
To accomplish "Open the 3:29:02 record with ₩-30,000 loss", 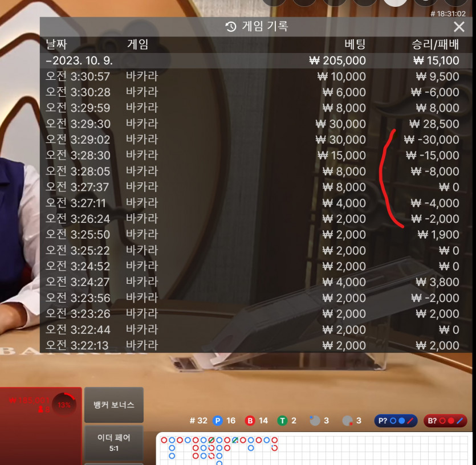I will click(x=256, y=139).
